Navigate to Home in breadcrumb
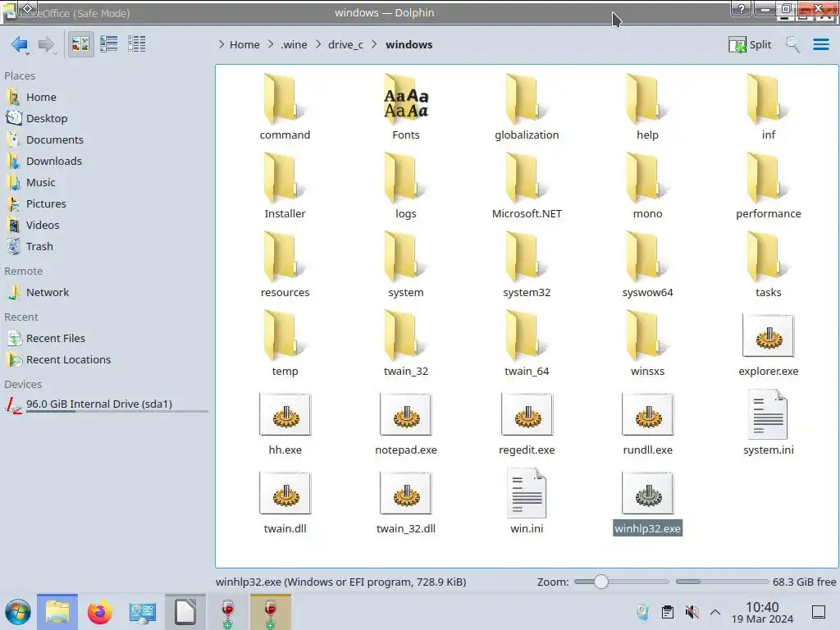This screenshot has width=840, height=630. [x=244, y=44]
